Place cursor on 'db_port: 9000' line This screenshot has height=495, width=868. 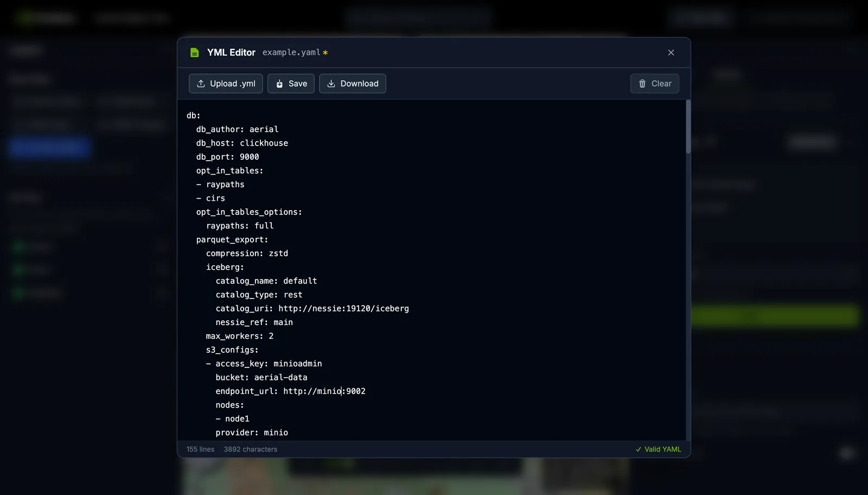tap(227, 157)
